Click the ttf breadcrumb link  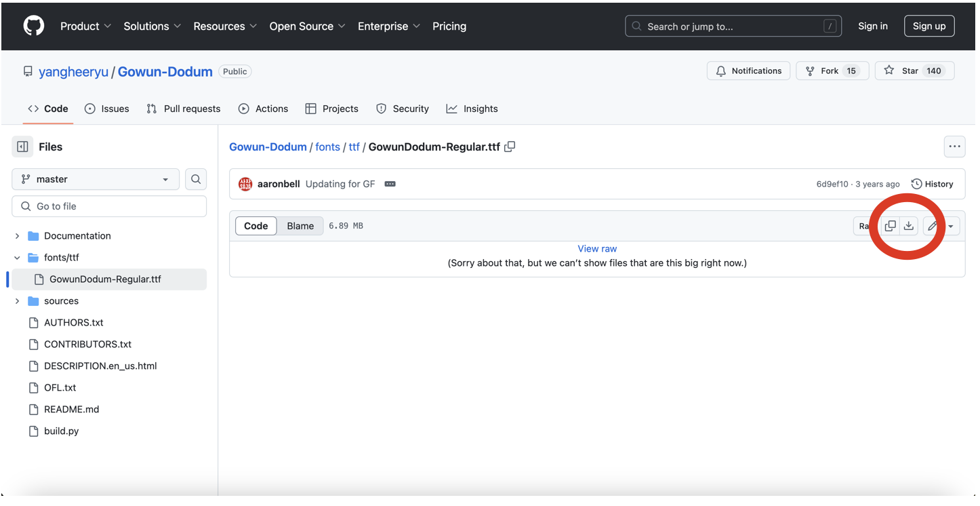coord(354,147)
